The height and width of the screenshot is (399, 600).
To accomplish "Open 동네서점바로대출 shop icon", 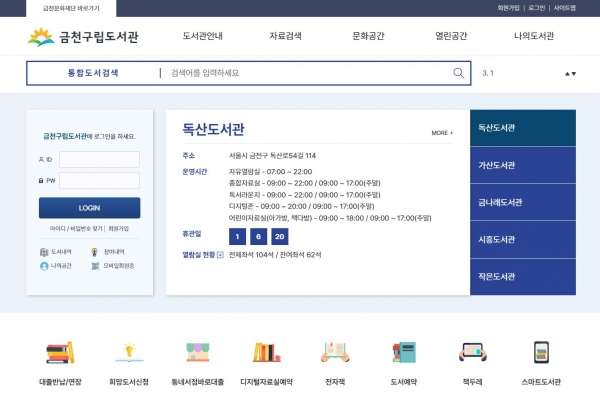I will (197, 352).
